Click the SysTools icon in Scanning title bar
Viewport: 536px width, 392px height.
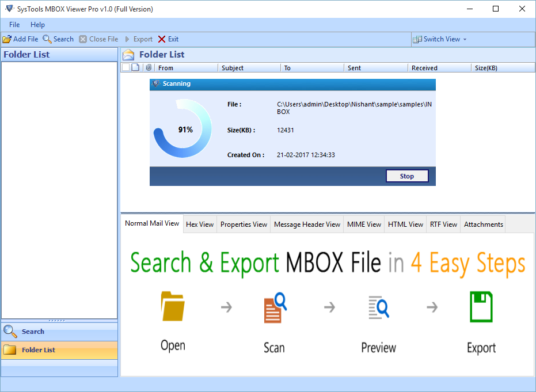pos(156,83)
